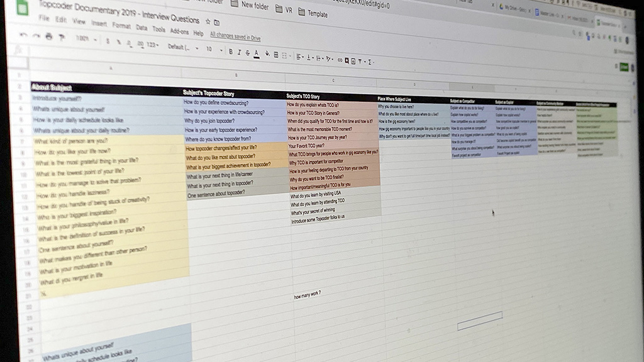The height and width of the screenshot is (362, 644).
Task: Open the Tools menu
Action: pyautogui.click(x=159, y=29)
